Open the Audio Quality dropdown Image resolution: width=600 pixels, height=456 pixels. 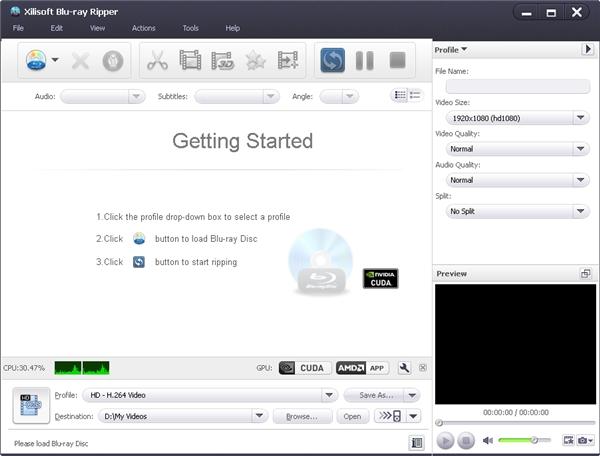(517, 180)
